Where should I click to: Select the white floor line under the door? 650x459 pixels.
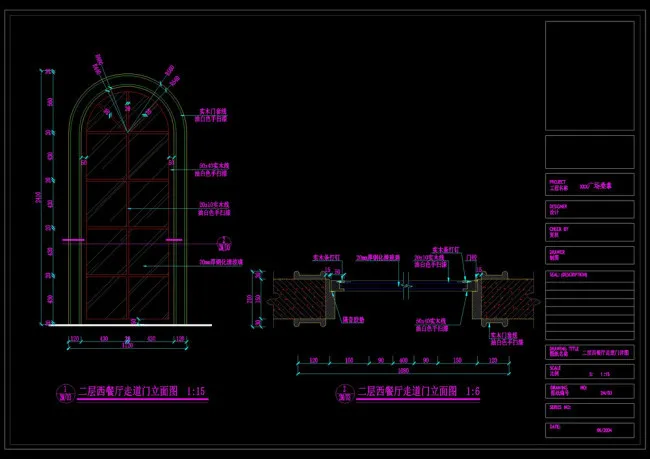pyautogui.click(x=128, y=324)
